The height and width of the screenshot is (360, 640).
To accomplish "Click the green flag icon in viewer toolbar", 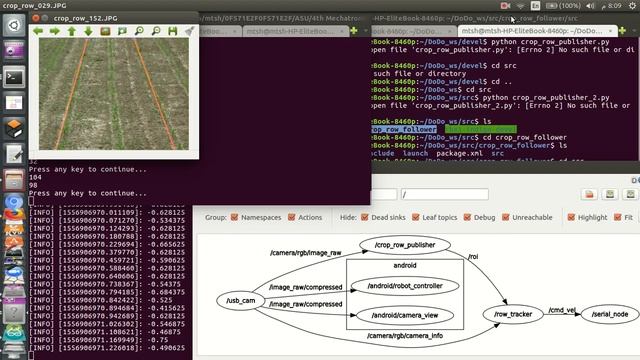I will (122, 31).
